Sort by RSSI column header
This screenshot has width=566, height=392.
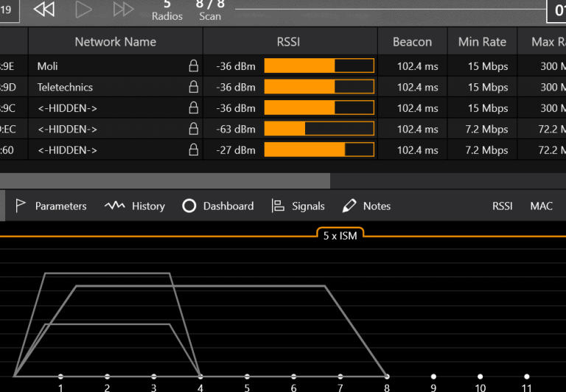point(288,42)
